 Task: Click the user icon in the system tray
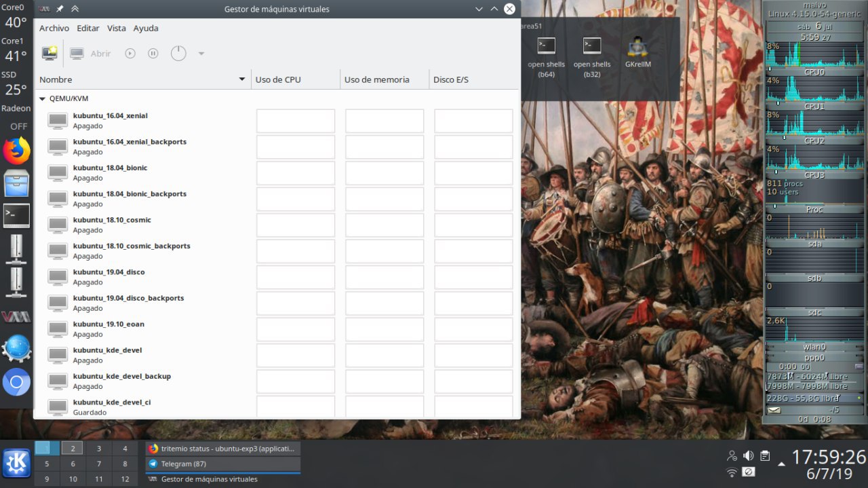point(732,455)
